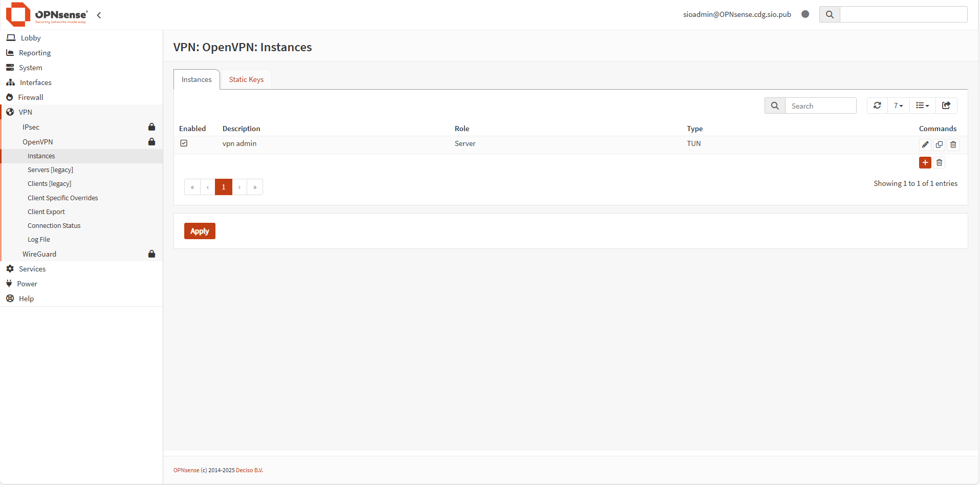This screenshot has height=485, width=980.
Task: Edit the vpn admin instance with pencil icon
Action: pyautogui.click(x=925, y=144)
